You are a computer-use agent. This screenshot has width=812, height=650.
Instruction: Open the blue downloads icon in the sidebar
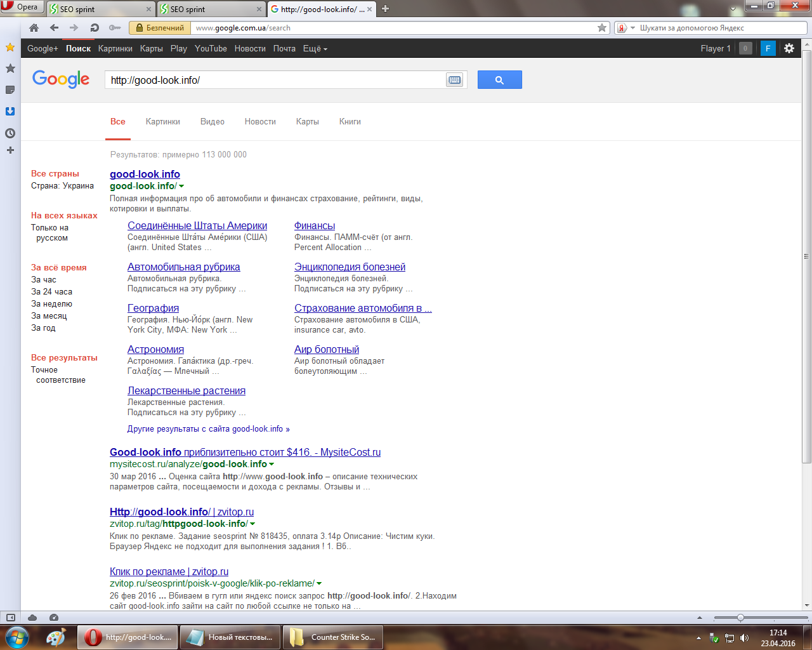[10, 112]
